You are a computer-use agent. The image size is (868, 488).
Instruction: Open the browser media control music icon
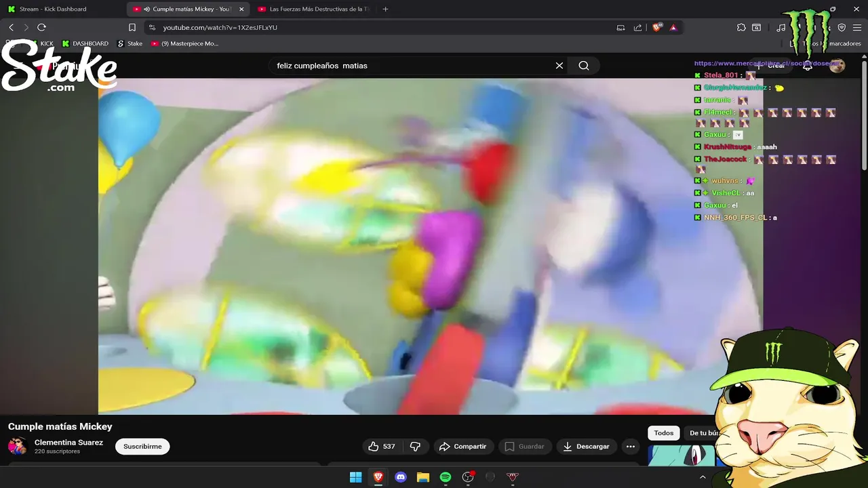(x=781, y=28)
